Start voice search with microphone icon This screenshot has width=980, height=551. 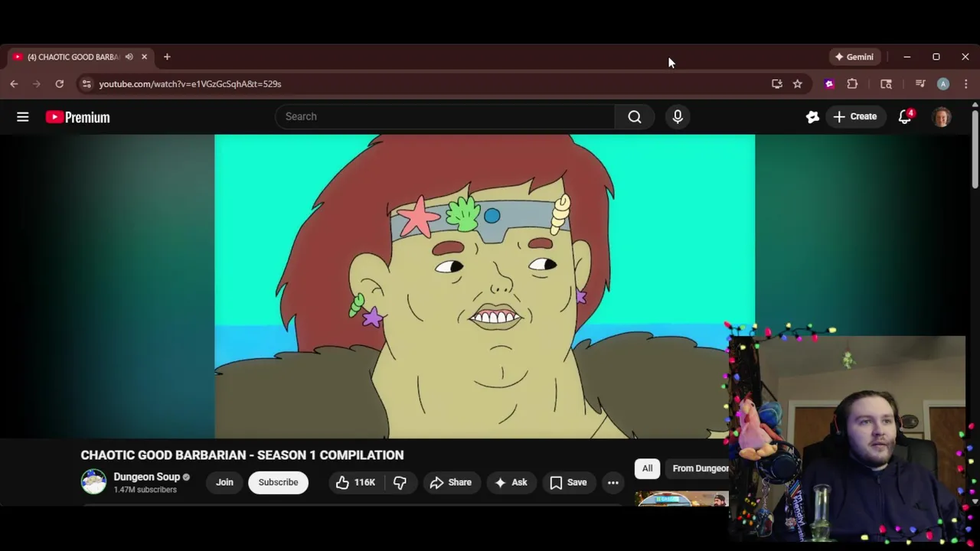tap(678, 116)
